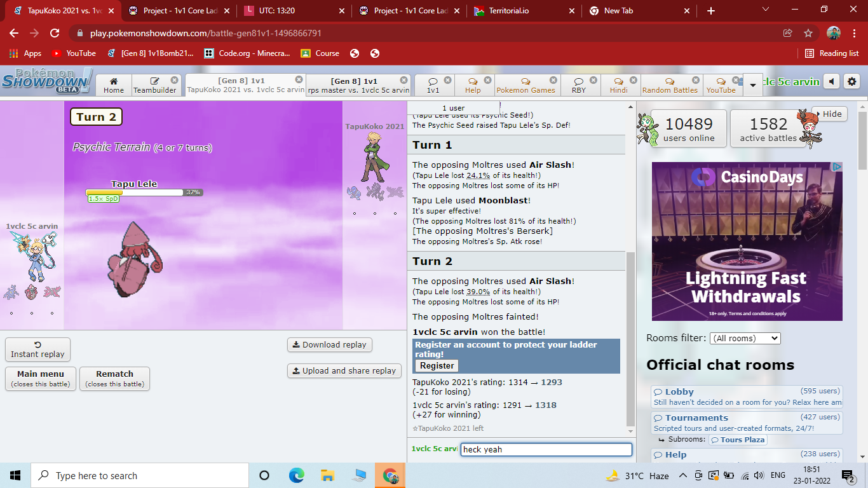This screenshot has width=868, height=488.
Task: Upload and share the replay
Action: (344, 370)
